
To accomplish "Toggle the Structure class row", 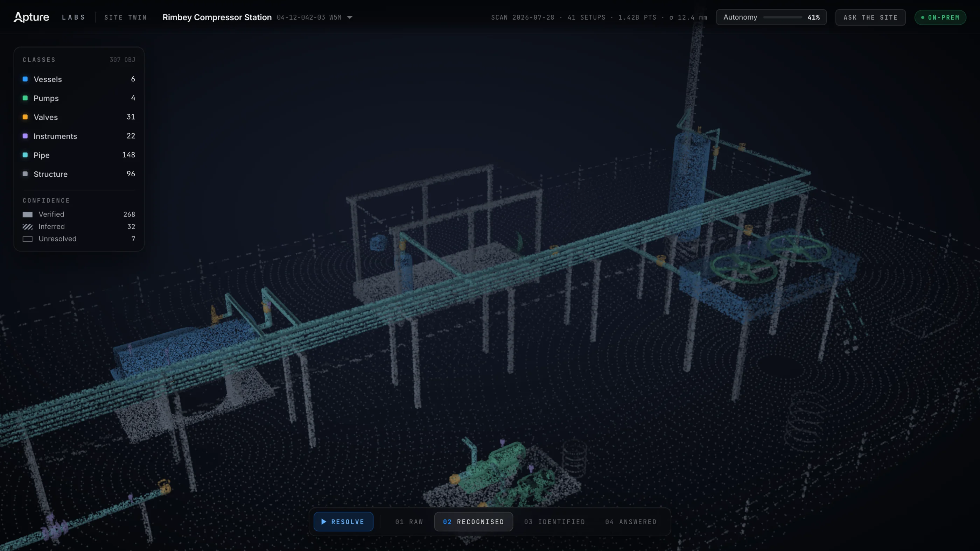I will (x=79, y=174).
